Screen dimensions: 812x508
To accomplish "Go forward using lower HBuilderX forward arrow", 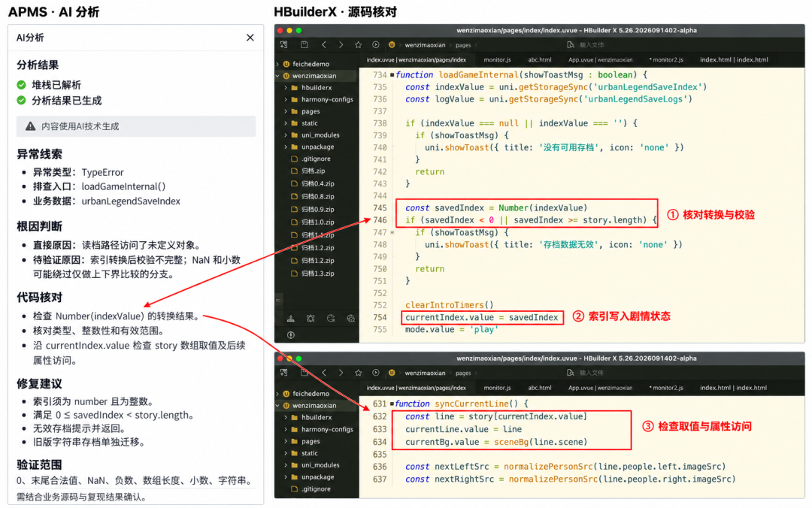I will point(341,372).
